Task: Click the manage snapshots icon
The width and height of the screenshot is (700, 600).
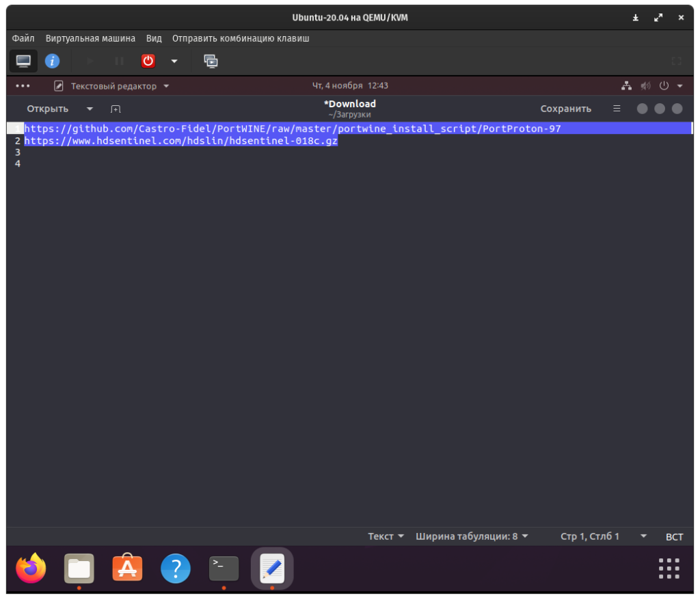Action: tap(211, 61)
